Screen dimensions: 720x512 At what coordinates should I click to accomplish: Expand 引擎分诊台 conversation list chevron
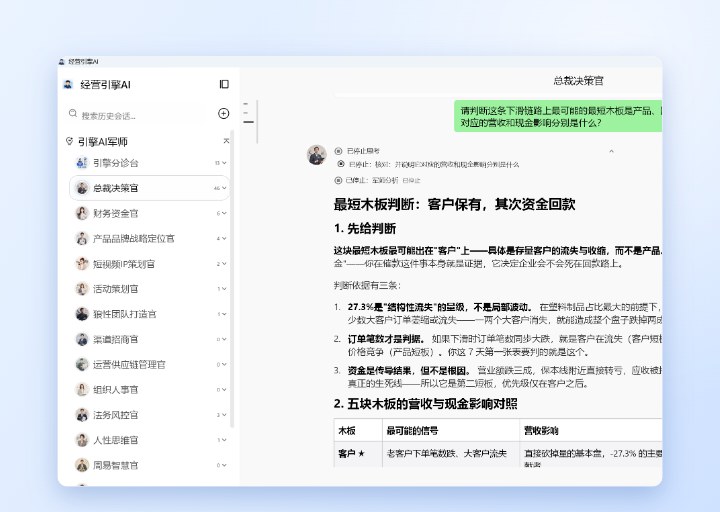point(224,163)
